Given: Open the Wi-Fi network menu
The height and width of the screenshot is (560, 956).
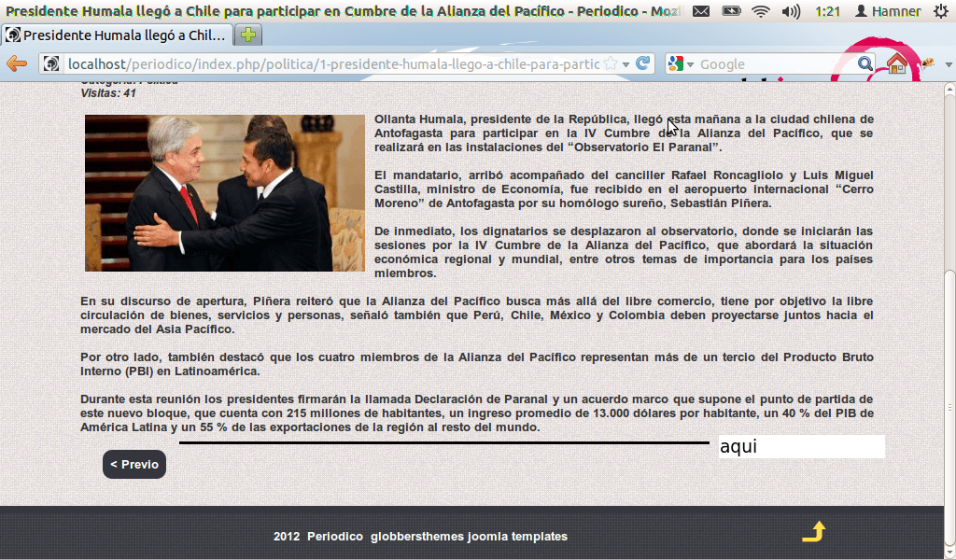Looking at the screenshot, I should click(760, 11).
